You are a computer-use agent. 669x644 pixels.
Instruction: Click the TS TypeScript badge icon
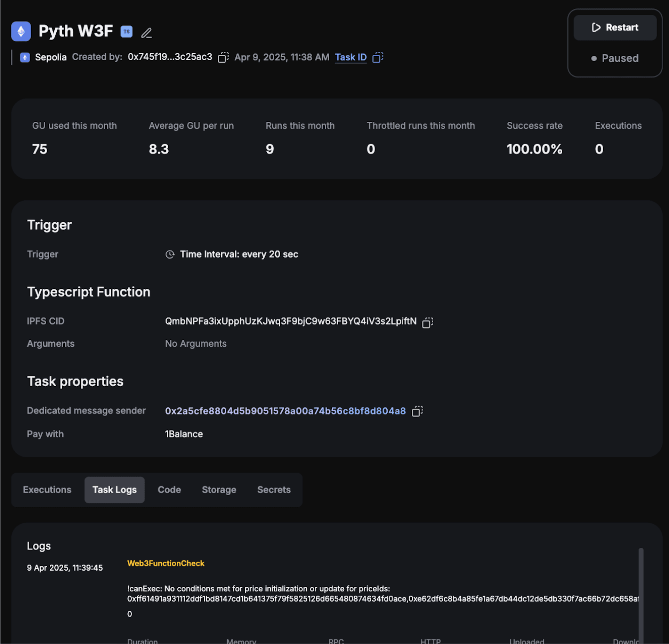(127, 32)
